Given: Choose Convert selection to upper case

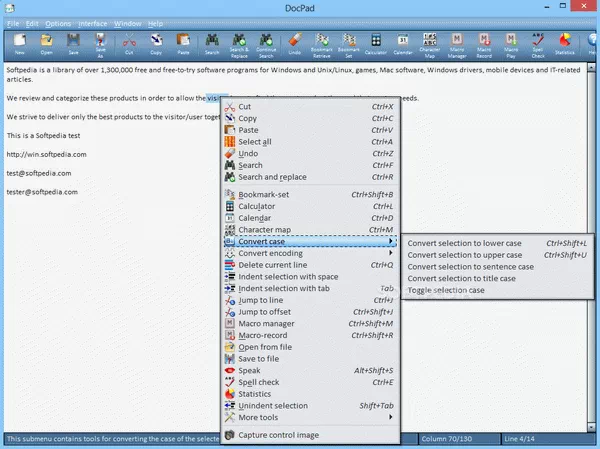Looking at the screenshot, I should point(466,255).
